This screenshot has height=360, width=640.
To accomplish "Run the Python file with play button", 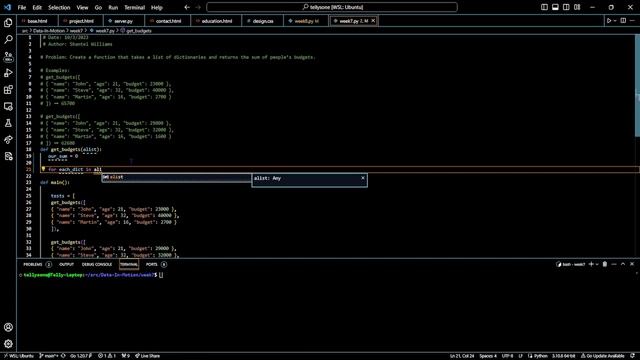I will (609, 21).
